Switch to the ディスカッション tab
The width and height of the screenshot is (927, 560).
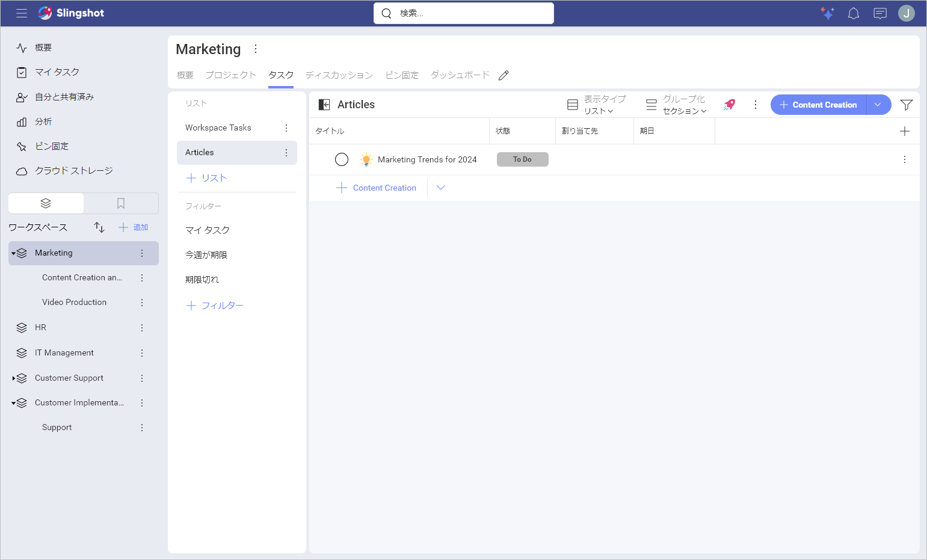pos(339,75)
